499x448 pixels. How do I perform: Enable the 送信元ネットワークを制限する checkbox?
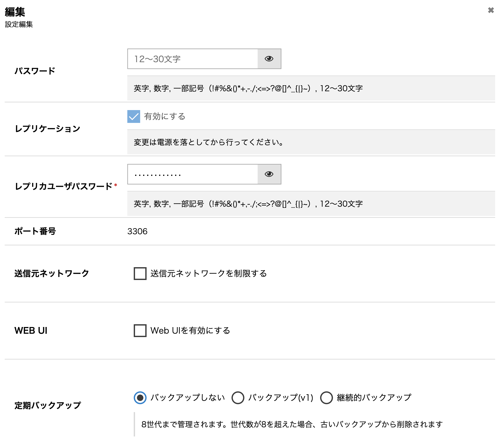click(x=140, y=273)
